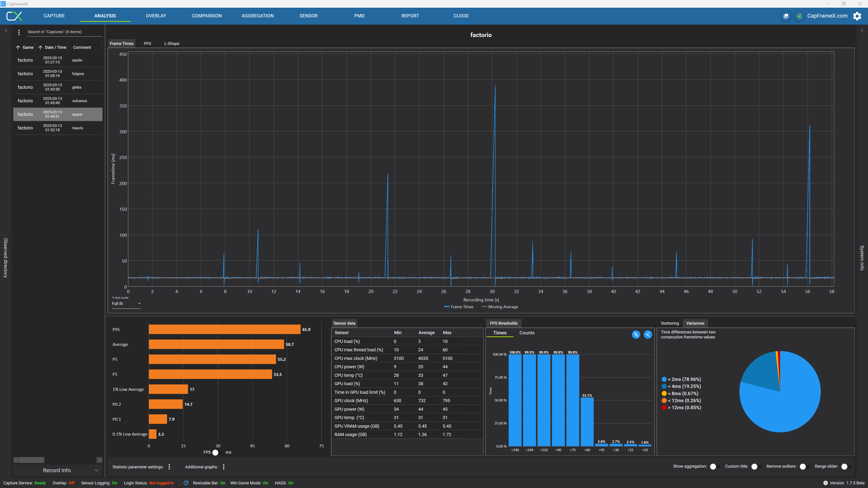Select the Frame Times graph tab
The image size is (868, 488).
[122, 43]
